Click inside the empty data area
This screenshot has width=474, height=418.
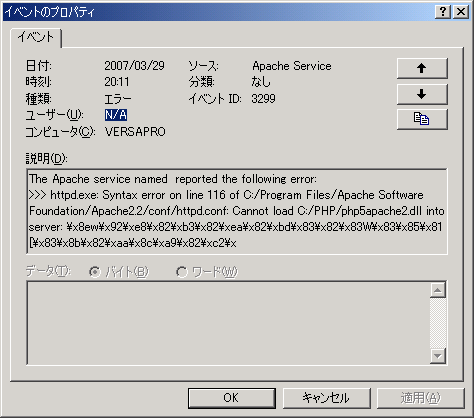pyautogui.click(x=228, y=323)
